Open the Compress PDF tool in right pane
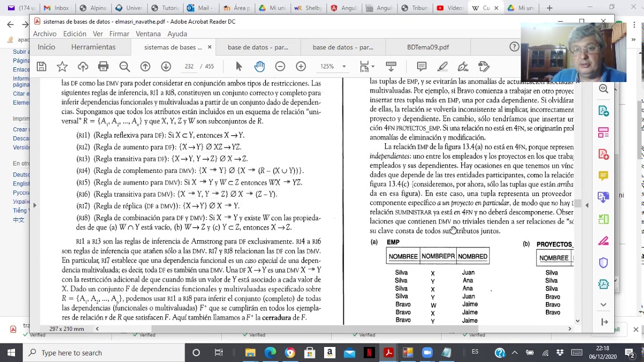This screenshot has width=644, height=362. [603, 284]
